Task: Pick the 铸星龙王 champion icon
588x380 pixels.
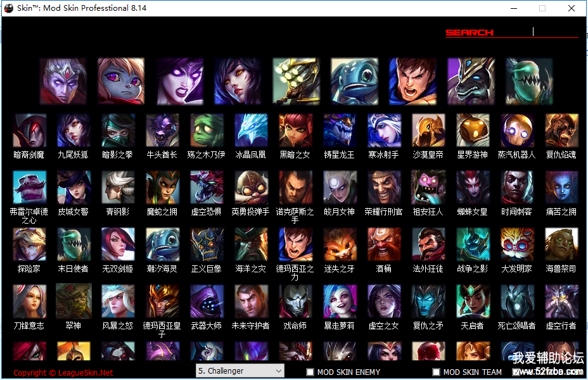Action: (340, 130)
